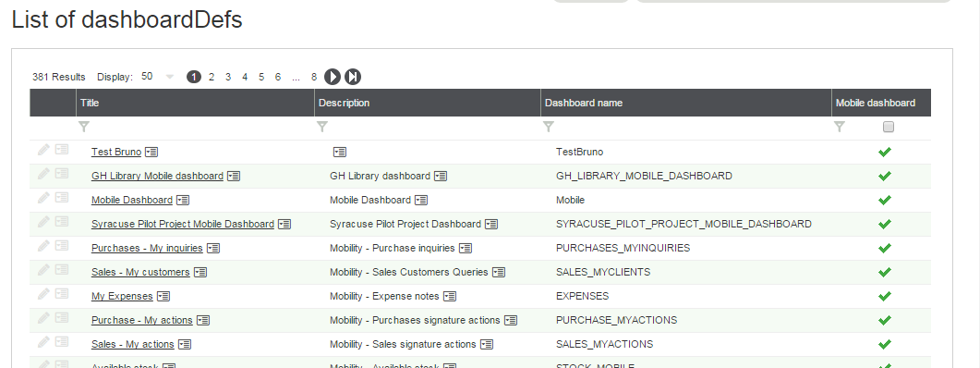Screen dimensions: 980x368
Task: Open Purchases - My inquiries link
Action: click(x=147, y=248)
